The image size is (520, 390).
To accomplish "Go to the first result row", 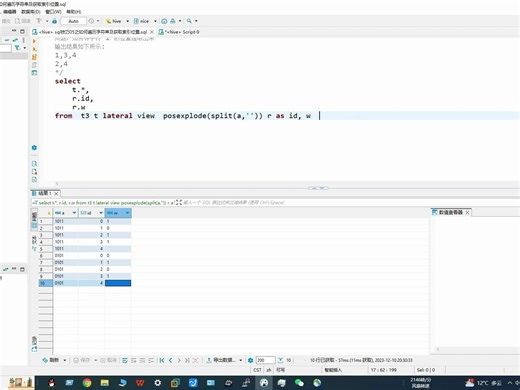I will coord(162,360).
